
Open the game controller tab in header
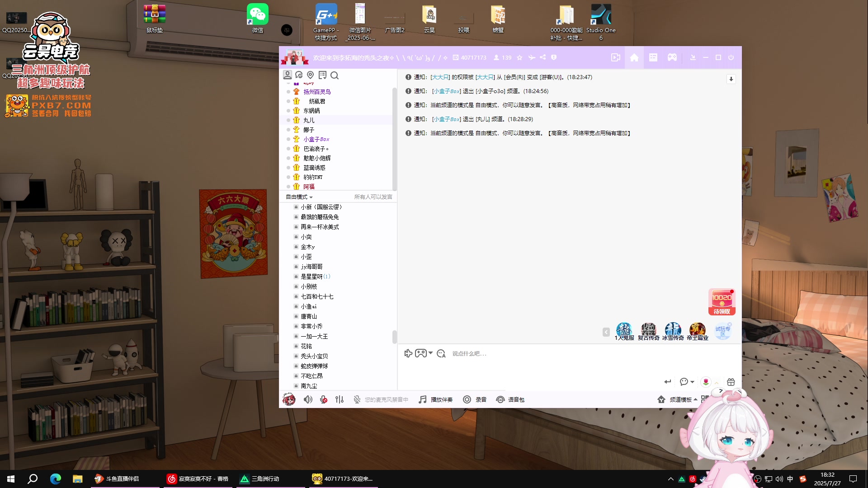(x=672, y=57)
